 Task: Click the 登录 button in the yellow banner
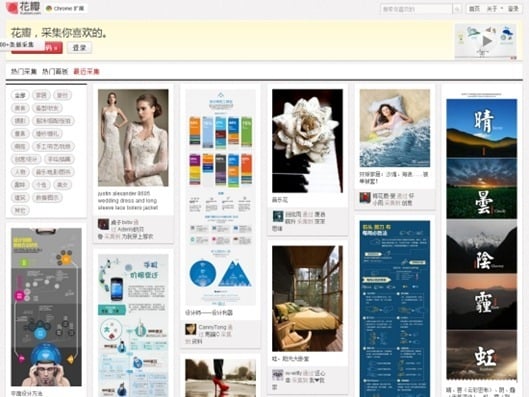[x=79, y=48]
